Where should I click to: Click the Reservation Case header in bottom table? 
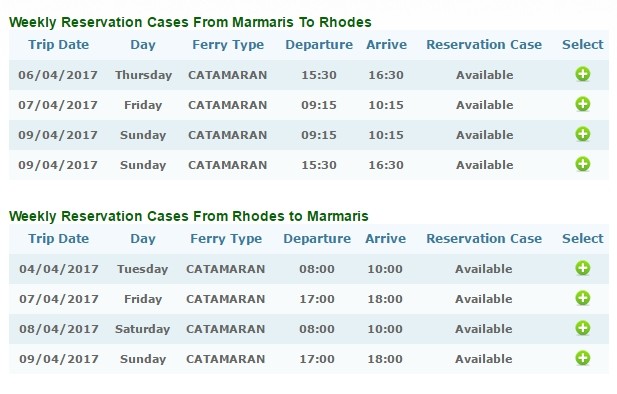484,239
